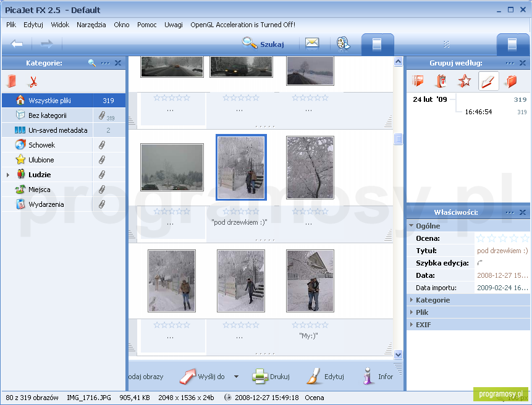The image size is (532, 405).
Task: Click the paperclip icon next to Schowek
Action: coord(101,145)
